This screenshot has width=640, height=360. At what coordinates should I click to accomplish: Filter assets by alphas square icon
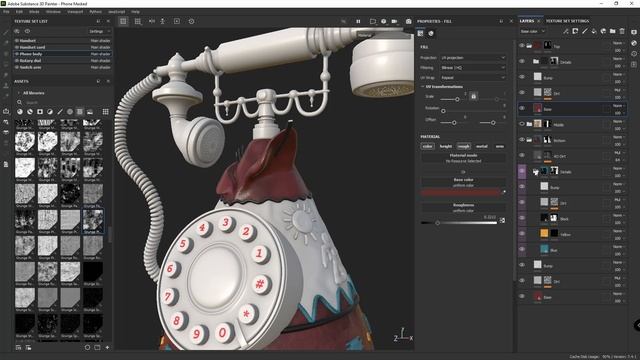[40, 111]
